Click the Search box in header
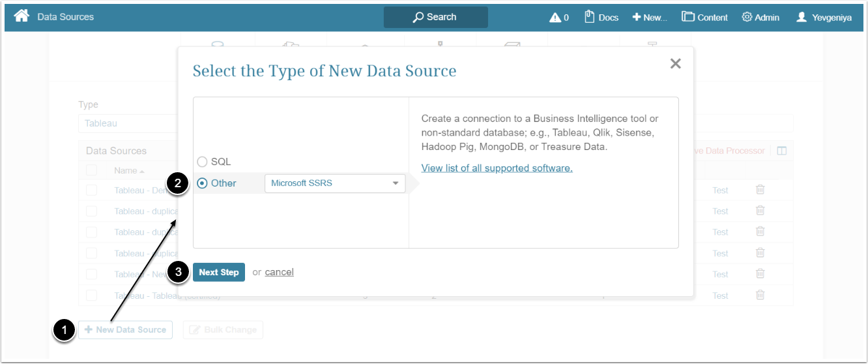This screenshot has height=364, width=868. (435, 17)
